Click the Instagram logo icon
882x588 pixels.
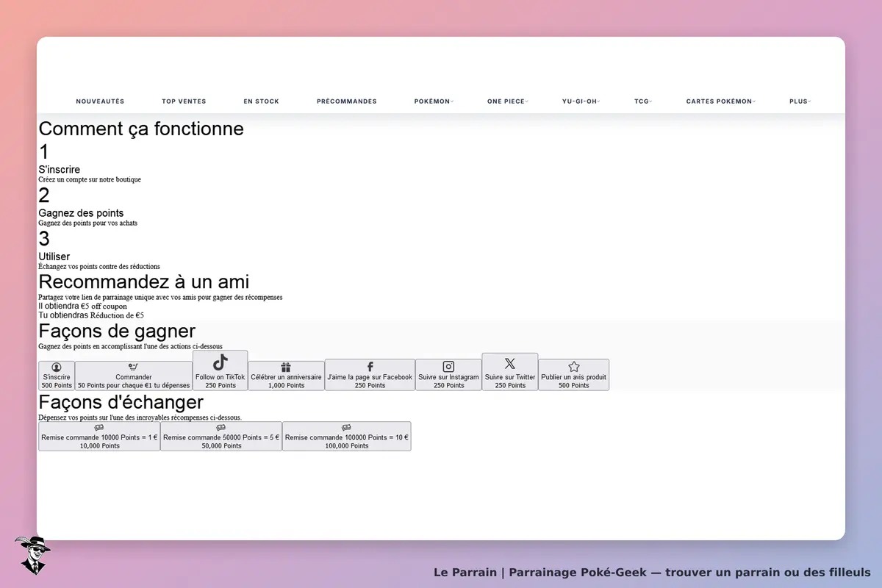click(448, 367)
